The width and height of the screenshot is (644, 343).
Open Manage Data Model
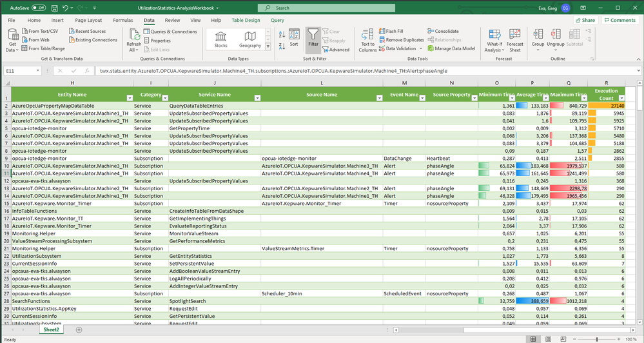(451, 48)
